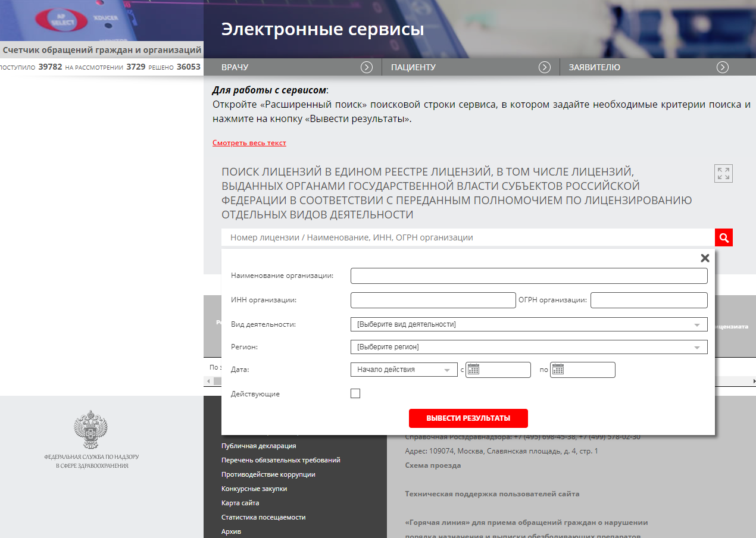
Task: Click the fullscreen expand icon
Action: (723, 173)
